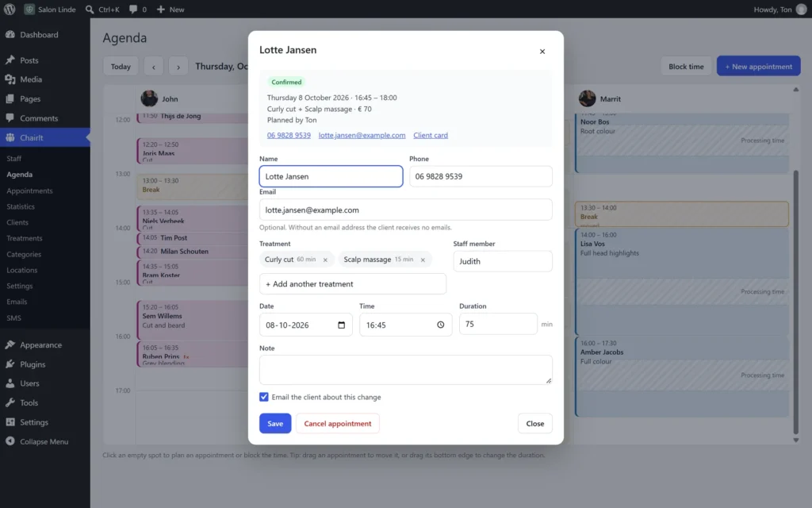
Task: Uncheck Email the client about this change
Action: [264, 397]
